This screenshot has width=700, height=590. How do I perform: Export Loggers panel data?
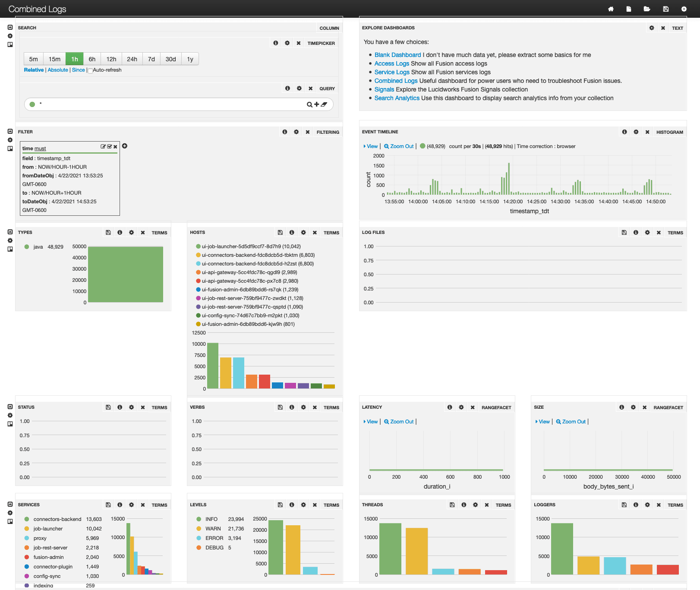click(x=624, y=505)
